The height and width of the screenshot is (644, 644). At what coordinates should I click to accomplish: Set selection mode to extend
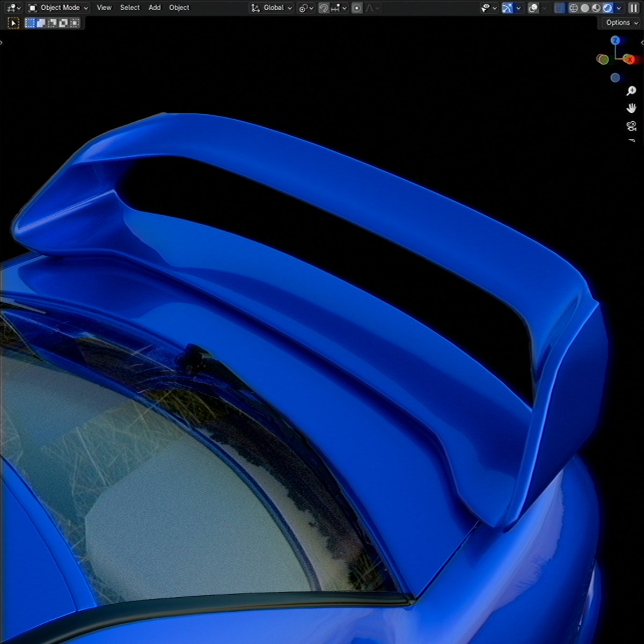tap(41, 23)
